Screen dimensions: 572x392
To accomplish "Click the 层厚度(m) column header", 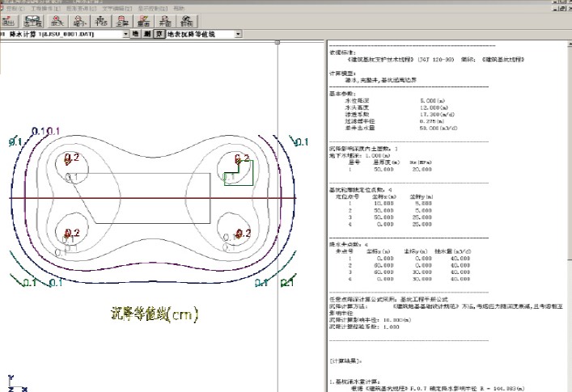I will (x=386, y=162).
